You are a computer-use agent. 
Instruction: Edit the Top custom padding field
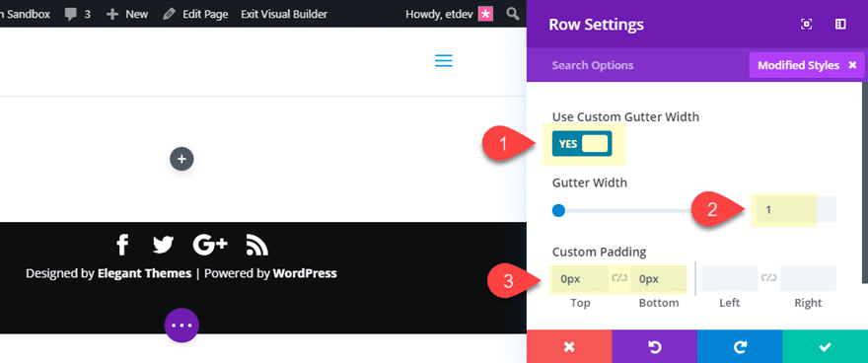pos(580,279)
